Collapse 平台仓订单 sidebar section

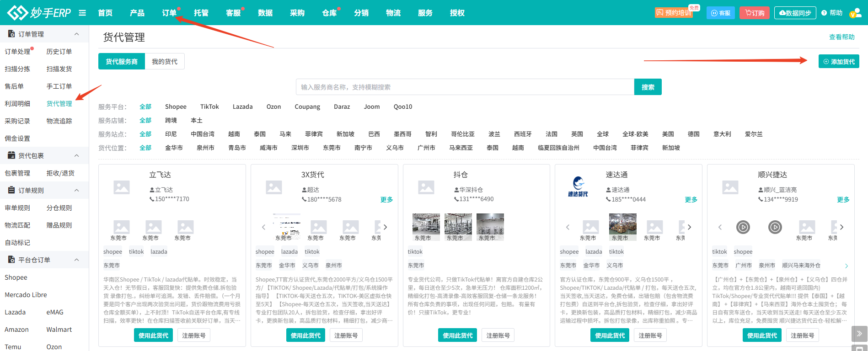click(x=76, y=260)
